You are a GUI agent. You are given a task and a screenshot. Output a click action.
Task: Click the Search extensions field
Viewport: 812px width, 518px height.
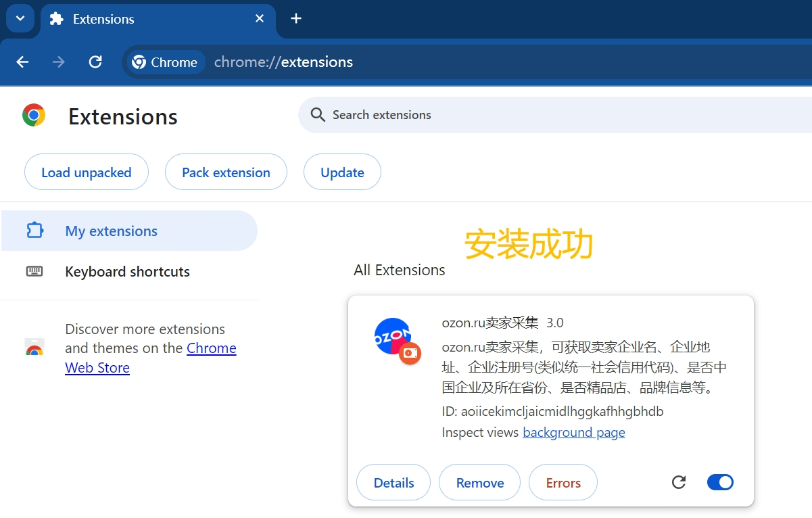pos(554,115)
